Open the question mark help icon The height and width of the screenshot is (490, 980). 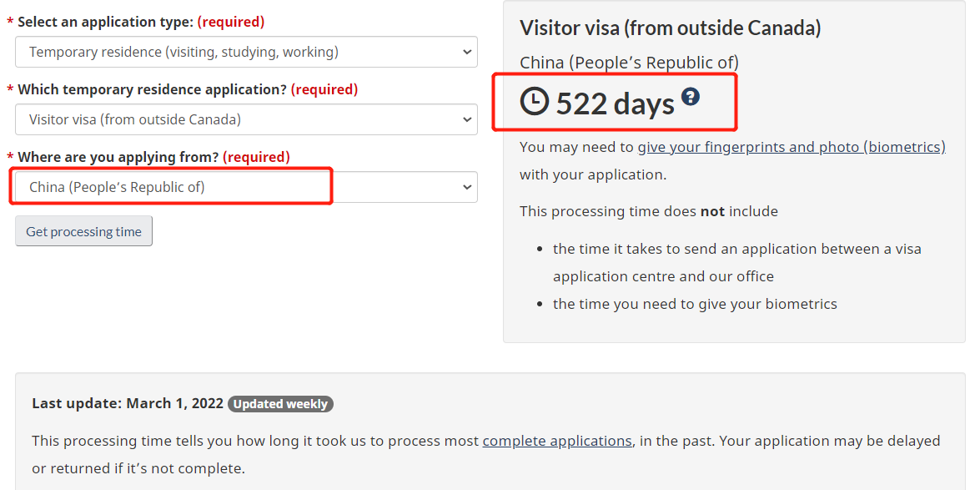click(x=690, y=97)
